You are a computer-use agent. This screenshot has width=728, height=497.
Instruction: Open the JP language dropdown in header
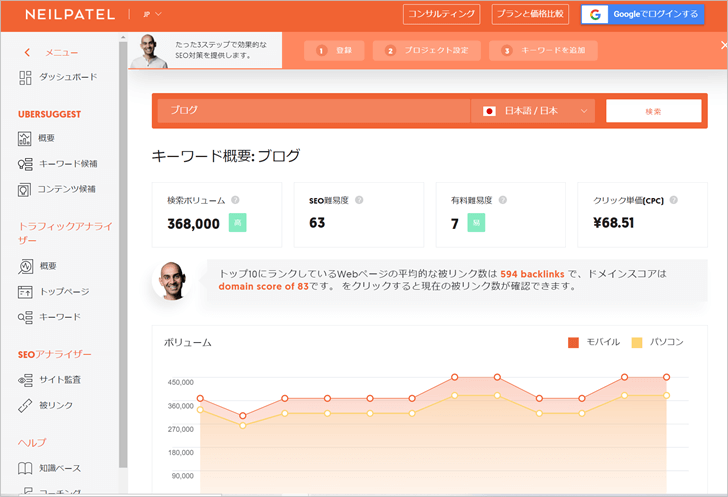(x=151, y=14)
